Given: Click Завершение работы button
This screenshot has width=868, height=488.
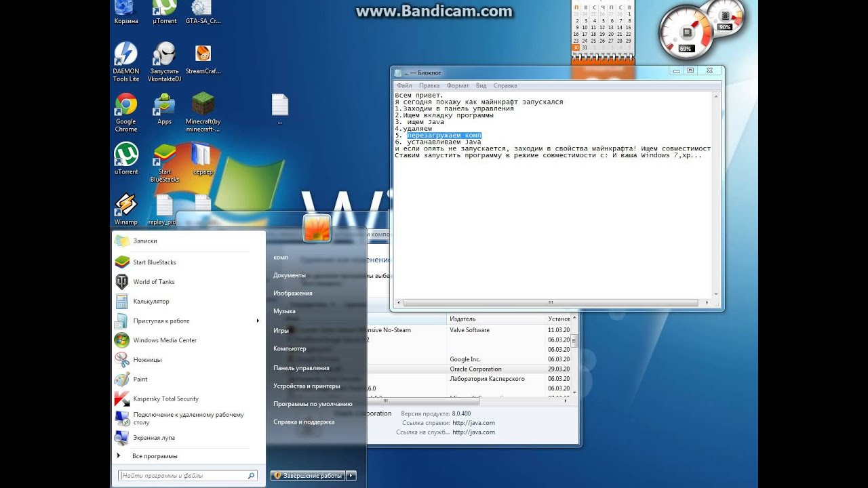Looking at the screenshot, I should (x=309, y=476).
